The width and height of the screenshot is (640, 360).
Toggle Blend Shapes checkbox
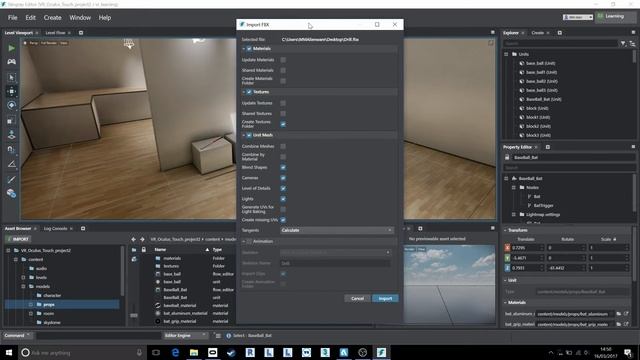click(x=283, y=167)
